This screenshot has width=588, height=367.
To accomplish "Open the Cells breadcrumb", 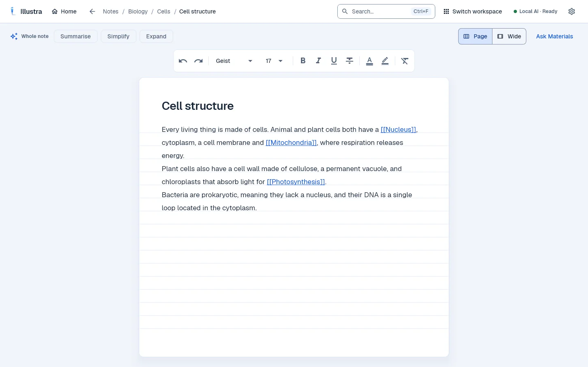I will pos(164,11).
